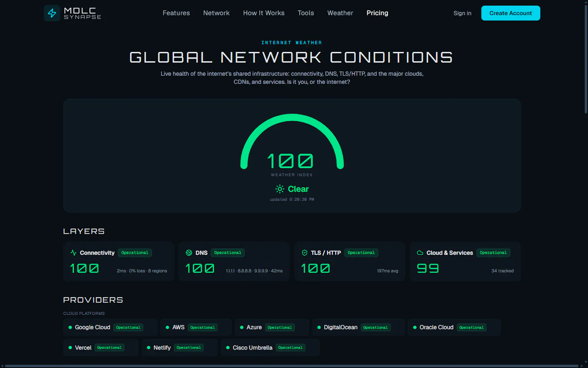The image size is (588, 368).
Task: Click the vertical page scrollbar thumb
Action: 586,59
